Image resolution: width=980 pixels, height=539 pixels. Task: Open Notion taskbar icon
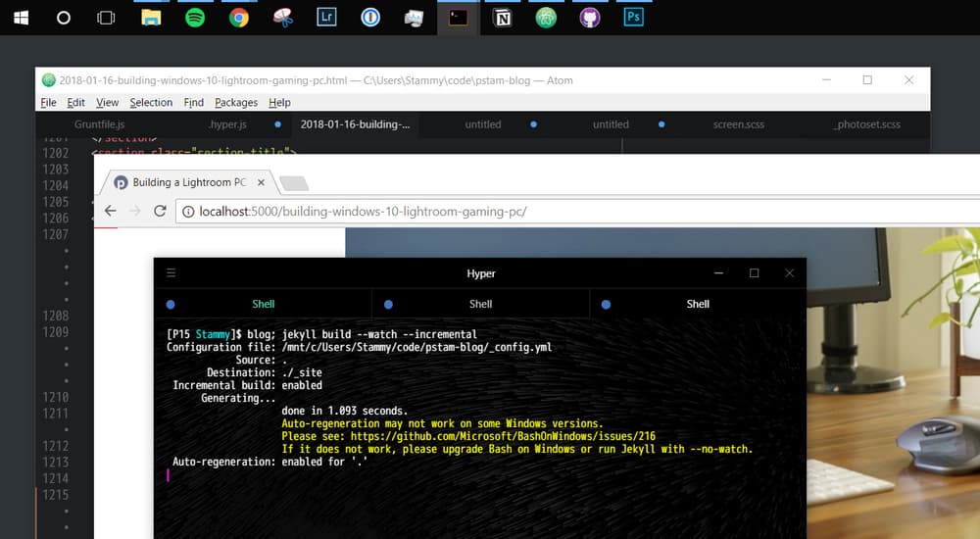[x=503, y=18]
